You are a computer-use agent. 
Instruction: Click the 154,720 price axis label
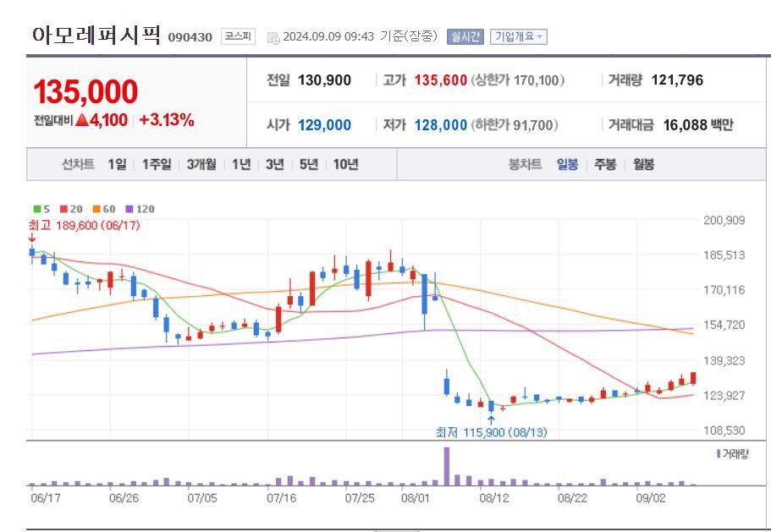pos(724,325)
